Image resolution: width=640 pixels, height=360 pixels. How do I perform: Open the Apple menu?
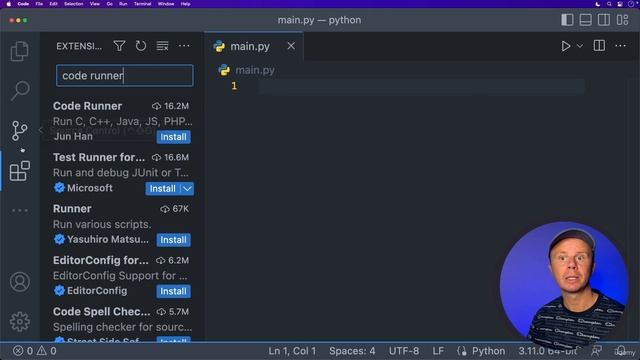pos(9,4)
